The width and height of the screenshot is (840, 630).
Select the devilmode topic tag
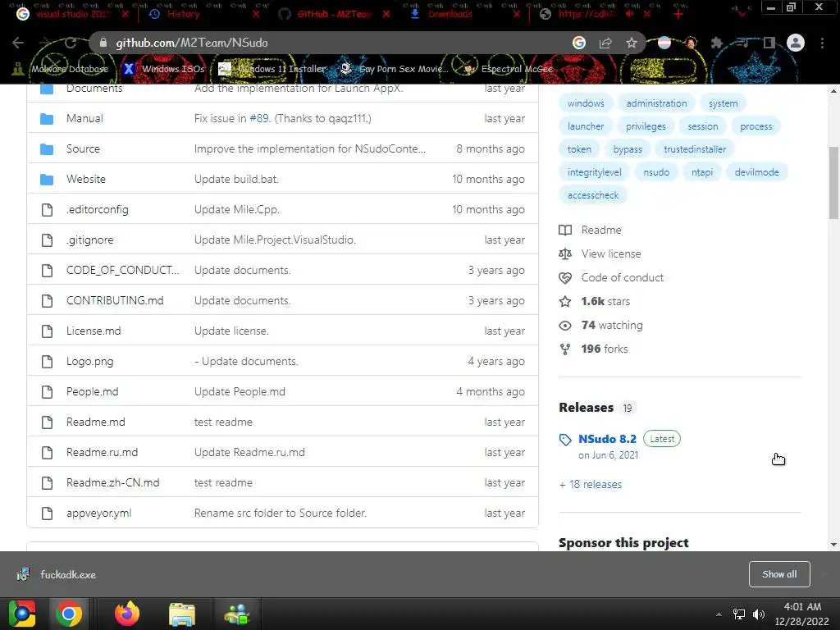[756, 172]
